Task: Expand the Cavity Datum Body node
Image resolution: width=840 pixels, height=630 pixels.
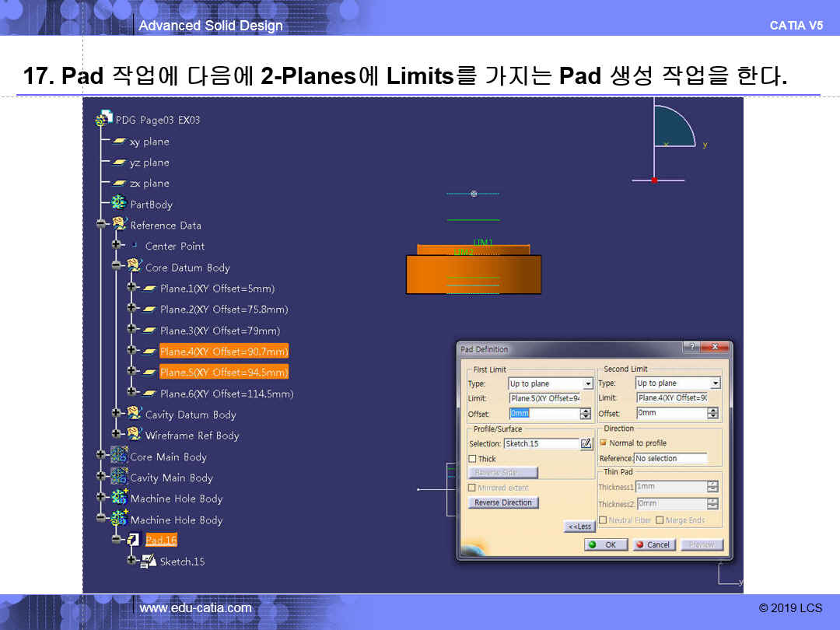Action: [116, 415]
